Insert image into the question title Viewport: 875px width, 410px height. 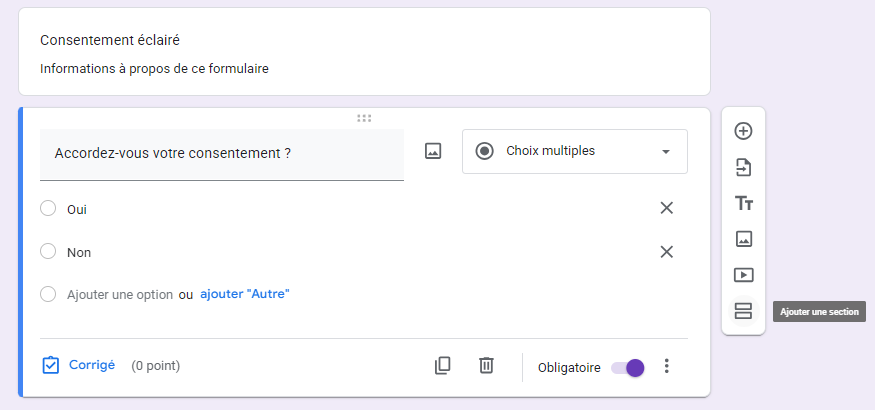click(x=433, y=151)
